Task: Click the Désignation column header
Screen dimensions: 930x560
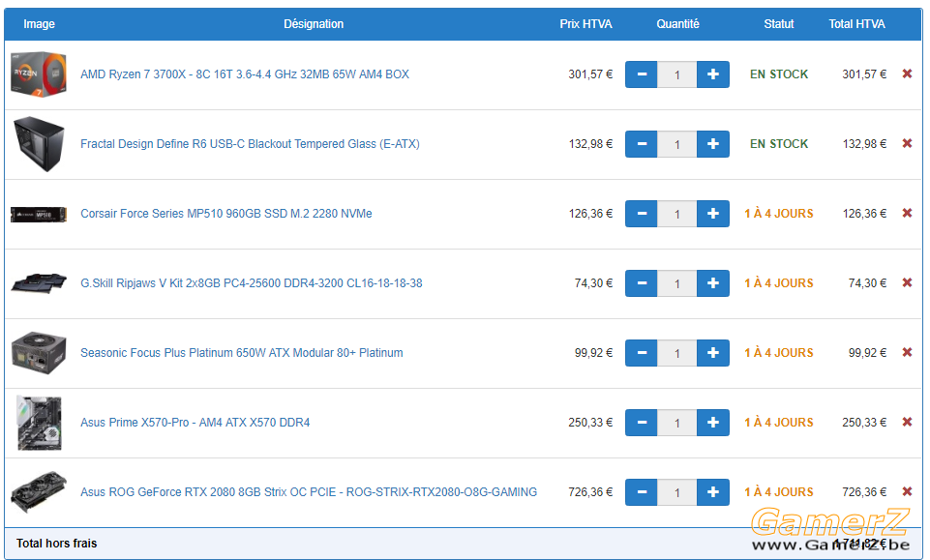Action: [x=314, y=24]
